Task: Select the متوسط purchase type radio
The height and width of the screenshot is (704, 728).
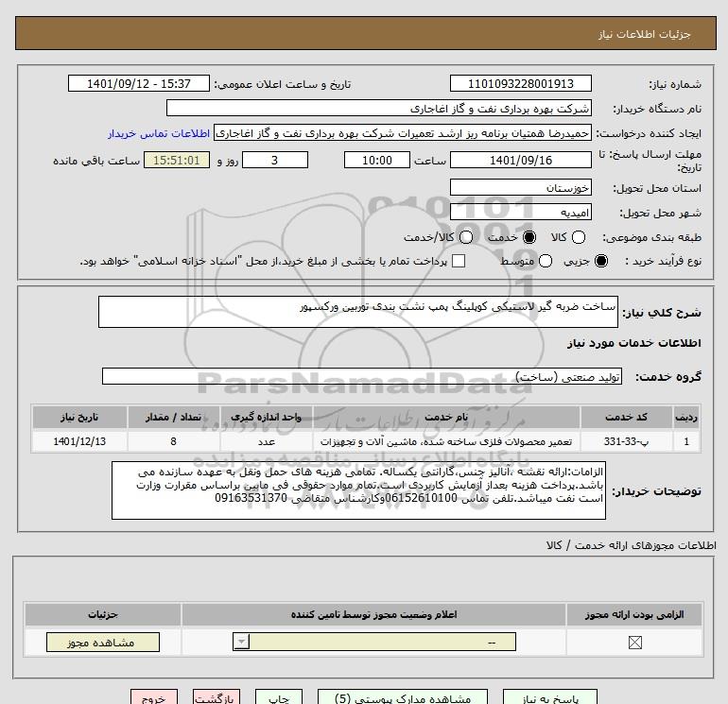Action: (x=546, y=261)
